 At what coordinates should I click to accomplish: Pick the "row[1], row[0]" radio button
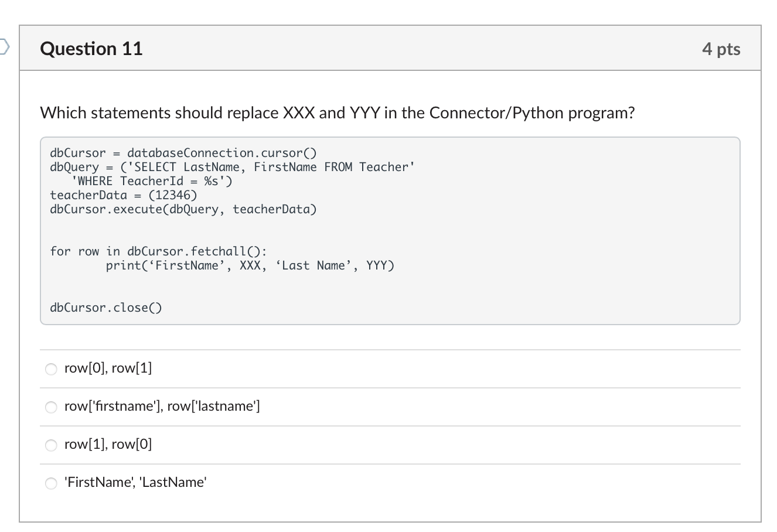52,445
